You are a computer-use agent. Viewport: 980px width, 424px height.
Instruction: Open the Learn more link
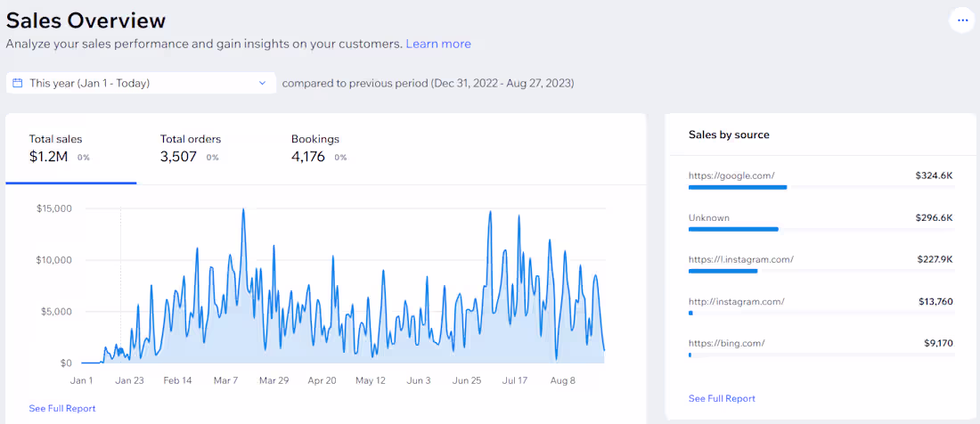(438, 44)
